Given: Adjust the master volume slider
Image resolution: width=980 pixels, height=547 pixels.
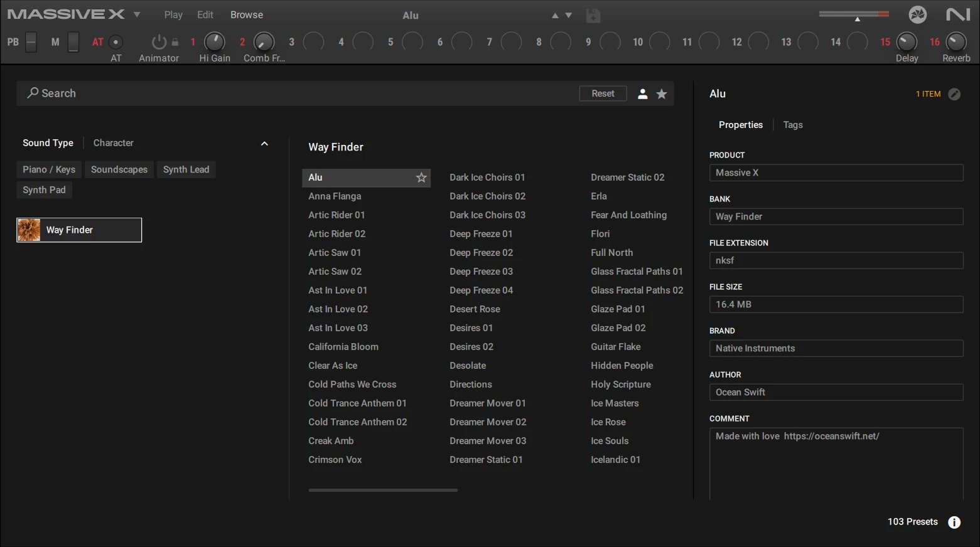Looking at the screenshot, I should (x=854, y=14).
